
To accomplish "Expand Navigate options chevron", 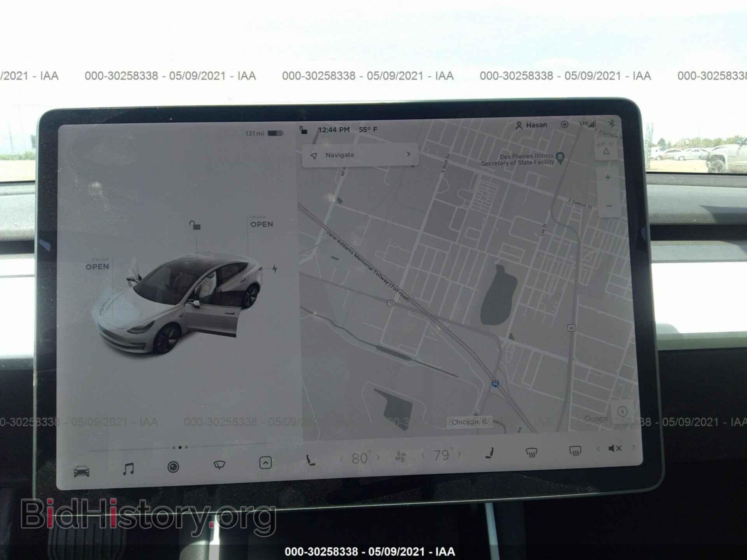I will pos(408,154).
